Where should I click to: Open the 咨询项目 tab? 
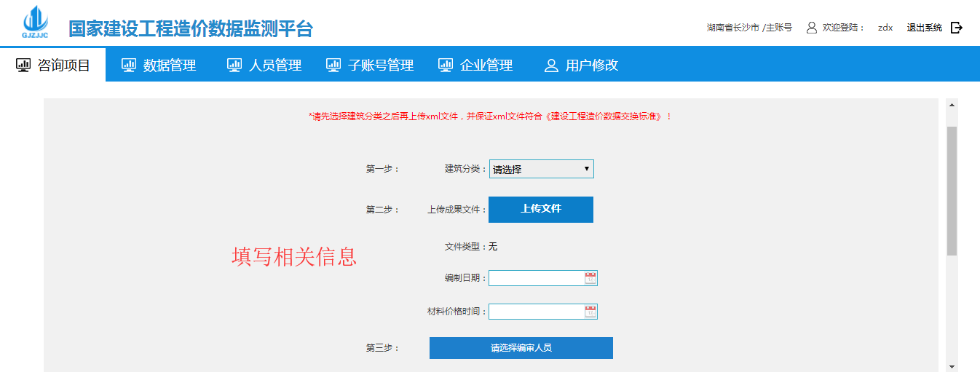point(53,65)
